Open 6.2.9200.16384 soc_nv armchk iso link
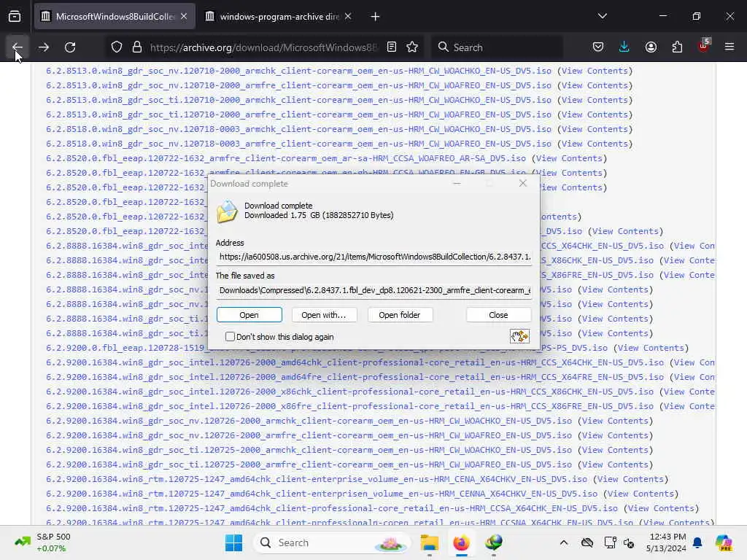Image resolution: width=747 pixels, height=560 pixels. [309, 421]
